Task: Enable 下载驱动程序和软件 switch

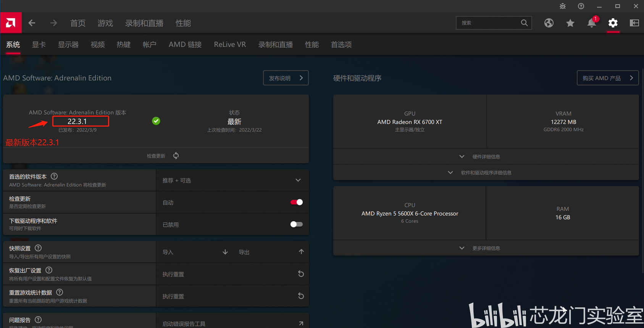Action: (297, 224)
